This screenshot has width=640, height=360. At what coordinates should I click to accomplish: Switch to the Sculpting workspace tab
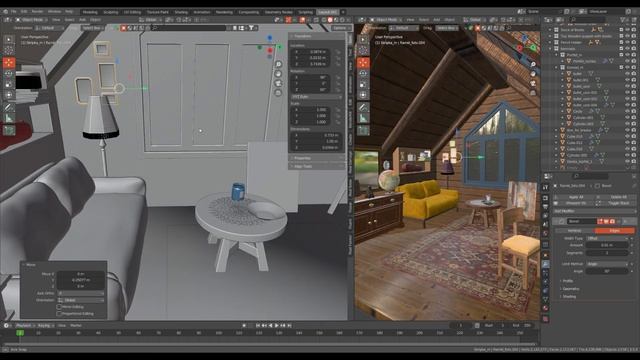[x=111, y=12]
